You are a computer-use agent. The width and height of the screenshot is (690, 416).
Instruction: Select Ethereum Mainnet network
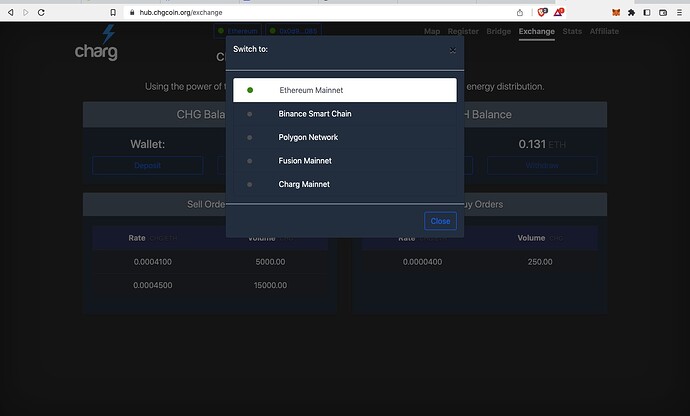point(345,90)
